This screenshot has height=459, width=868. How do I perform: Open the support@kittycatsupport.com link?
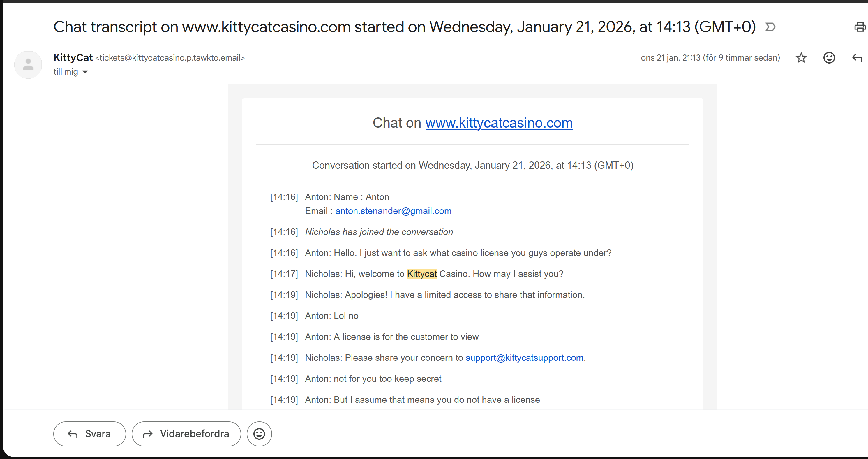[524, 358]
